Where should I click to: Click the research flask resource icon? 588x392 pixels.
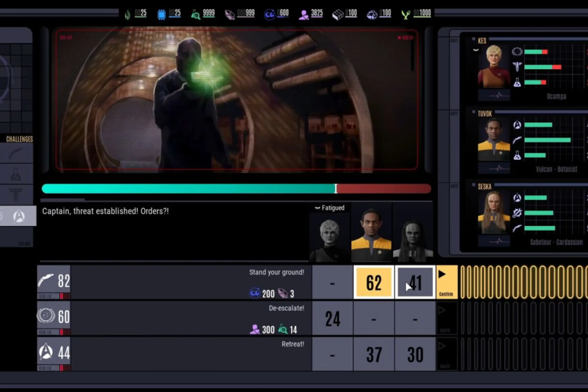pos(195,14)
